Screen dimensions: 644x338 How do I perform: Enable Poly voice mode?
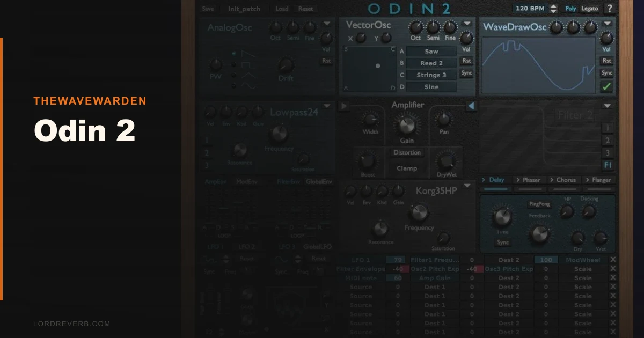point(570,9)
